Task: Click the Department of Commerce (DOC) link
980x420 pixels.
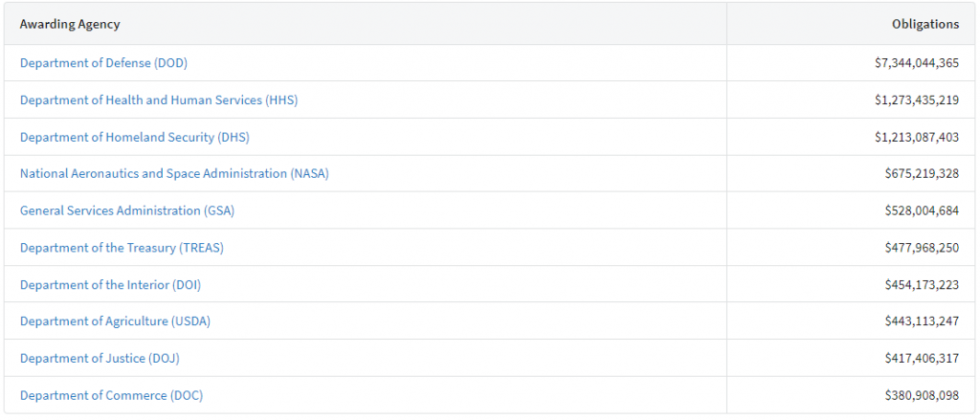Action: tap(111, 395)
